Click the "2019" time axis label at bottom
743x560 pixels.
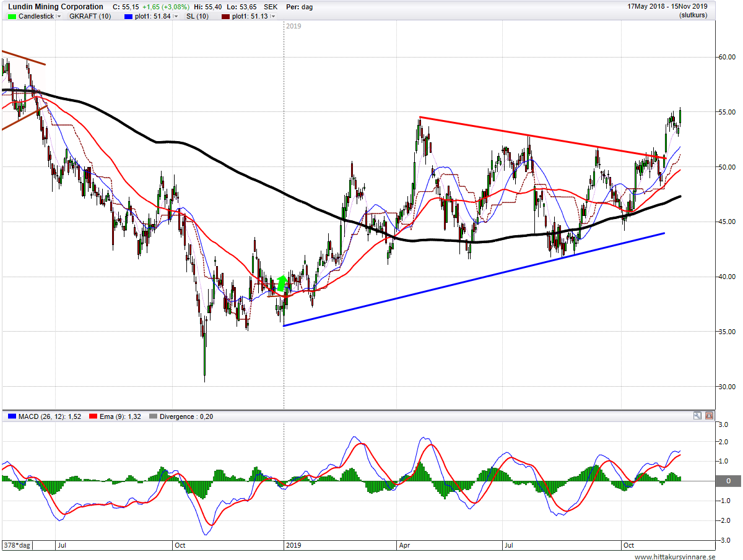point(293,546)
